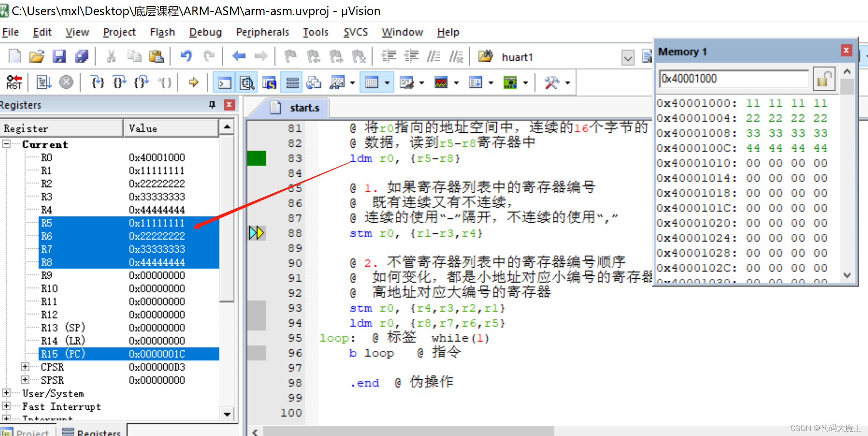868x436 pixels.
Task: Click the breakpoint marker on line 83
Action: coord(256,159)
